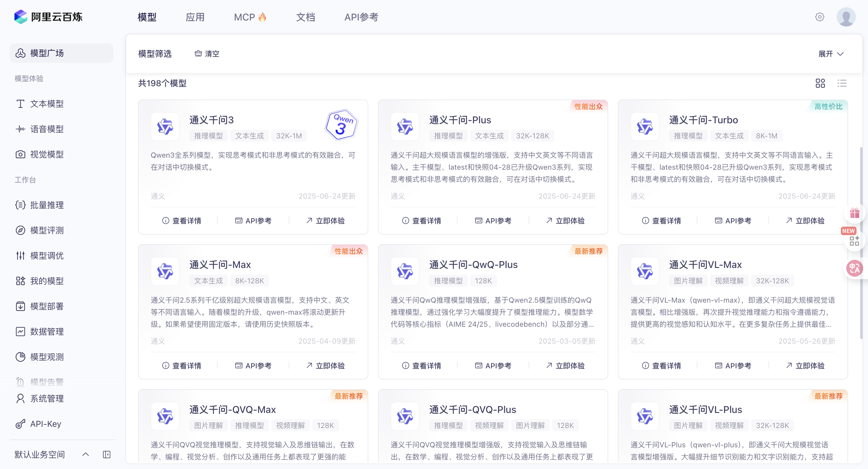
Task: Click the 通义千问-QVQ-Plus model logo icon
Action: (x=405, y=417)
